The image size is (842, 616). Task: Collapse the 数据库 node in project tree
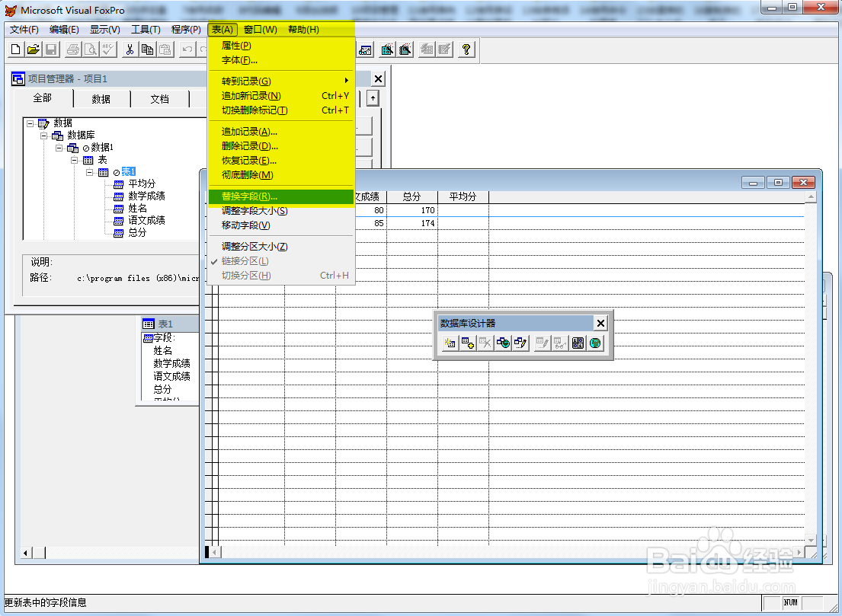pos(44,136)
